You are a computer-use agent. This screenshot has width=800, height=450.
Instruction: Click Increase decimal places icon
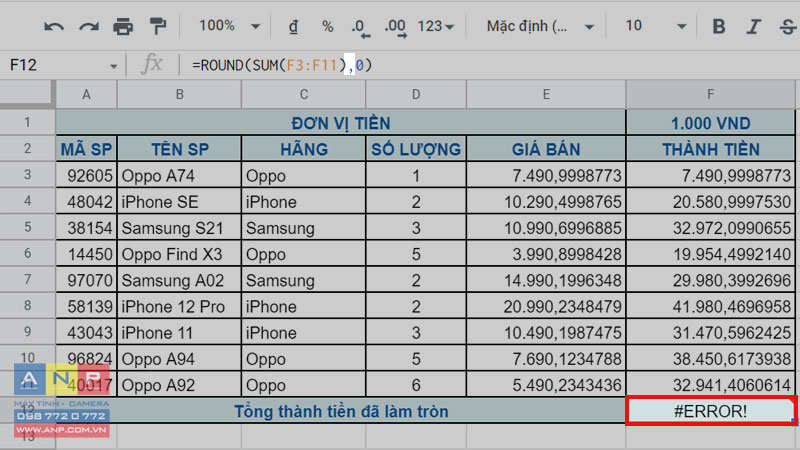point(395,28)
